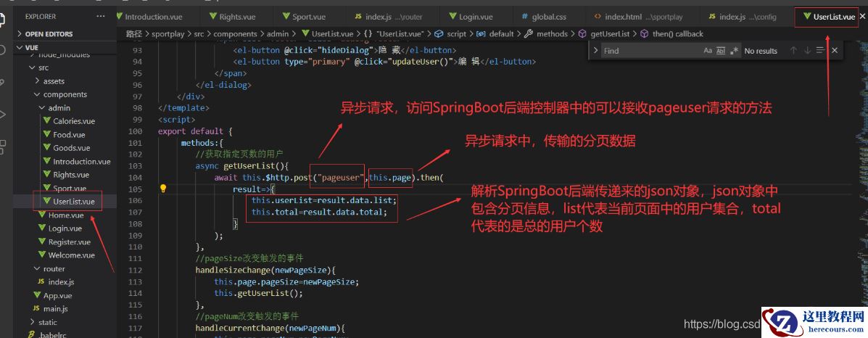The height and width of the screenshot is (338, 868).
Task: Open the Explorer more actions ellipsis
Action: (100, 17)
